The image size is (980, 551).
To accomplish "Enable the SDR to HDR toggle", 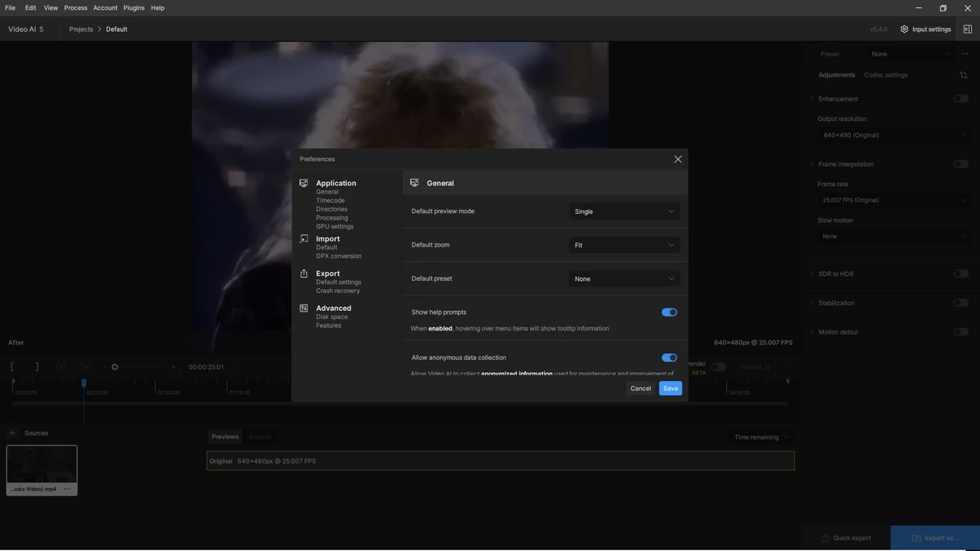I will [x=961, y=273].
